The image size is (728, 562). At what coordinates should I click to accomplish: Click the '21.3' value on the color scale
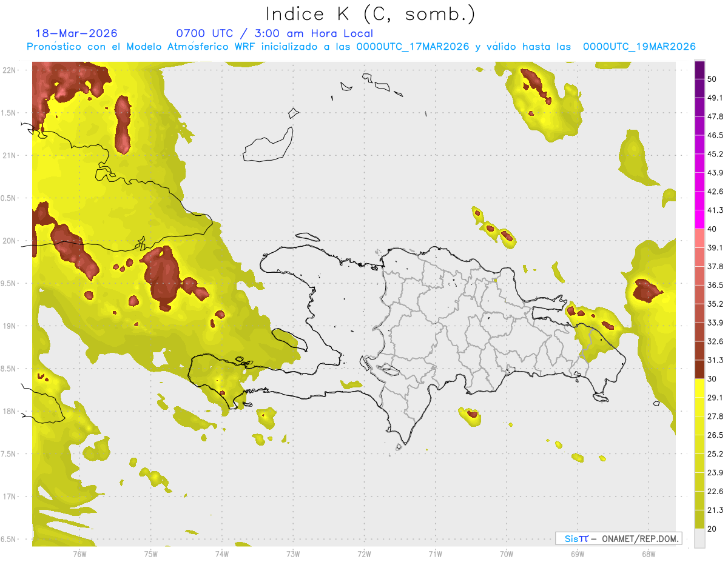[x=715, y=510]
